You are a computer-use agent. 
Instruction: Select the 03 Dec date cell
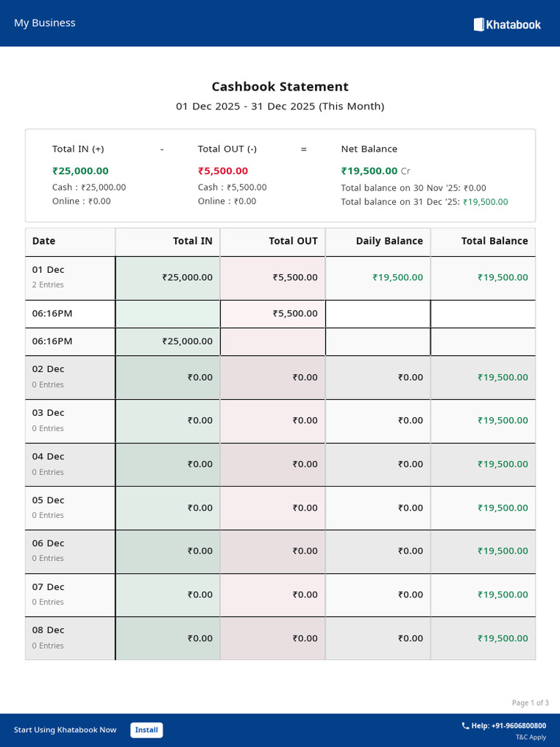[x=70, y=421]
